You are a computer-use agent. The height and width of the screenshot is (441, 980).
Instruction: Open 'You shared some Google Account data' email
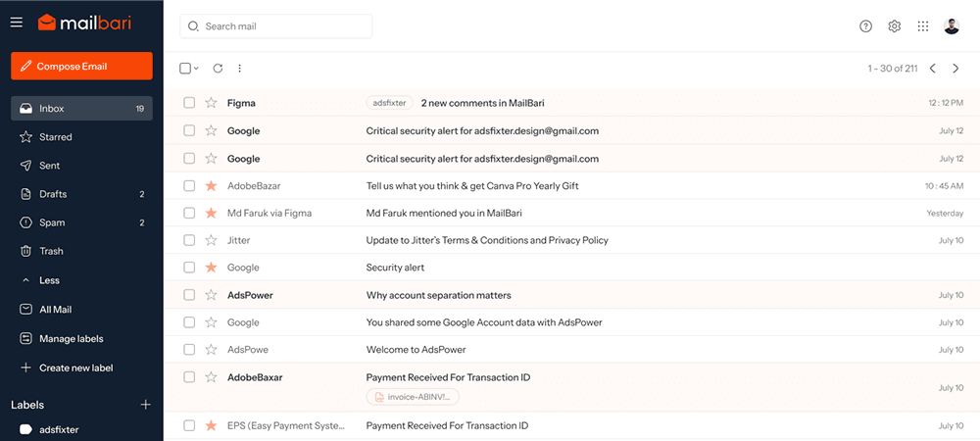point(484,323)
